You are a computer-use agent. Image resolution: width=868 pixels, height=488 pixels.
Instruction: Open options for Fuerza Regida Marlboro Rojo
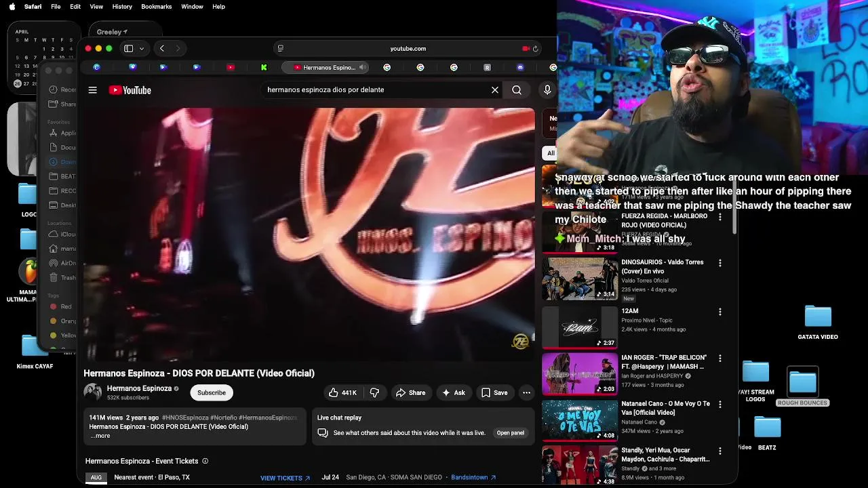pos(720,217)
